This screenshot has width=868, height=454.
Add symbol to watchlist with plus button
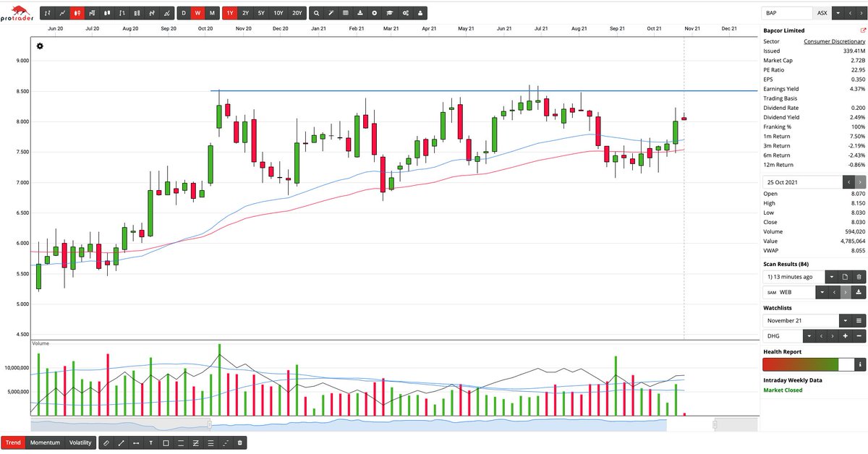(x=845, y=336)
